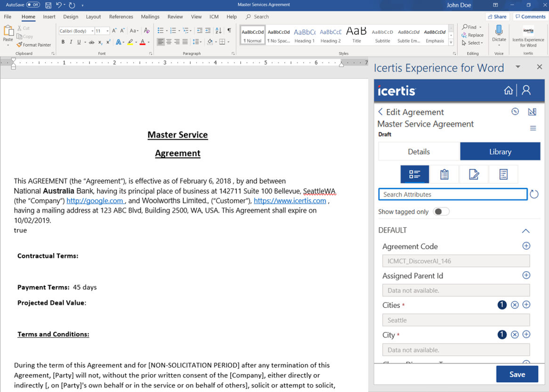
Task: Refresh the attributes list
Action: [x=534, y=194]
